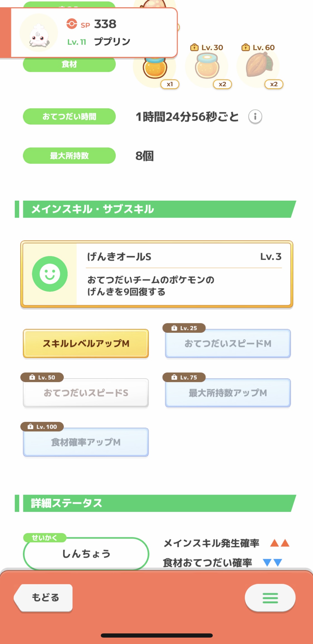313x644 pixels.
Task: Select locked 食材確率アップM sub skill
Action: tap(86, 442)
